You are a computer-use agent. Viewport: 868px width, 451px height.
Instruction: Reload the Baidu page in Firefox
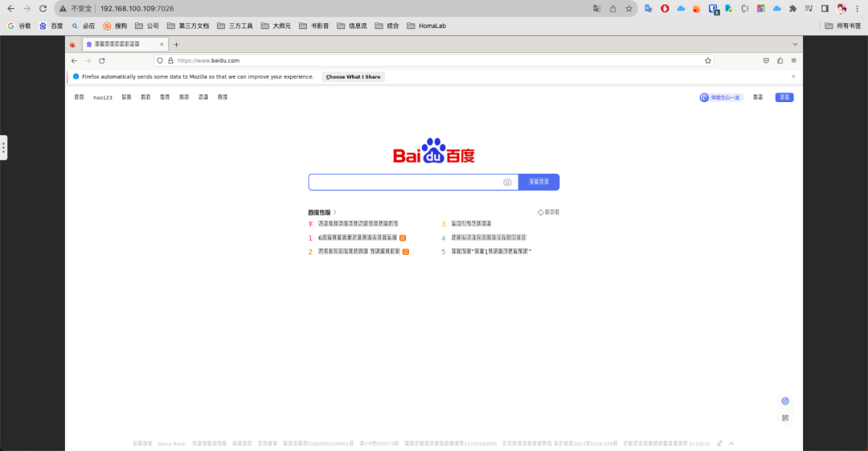(x=102, y=60)
